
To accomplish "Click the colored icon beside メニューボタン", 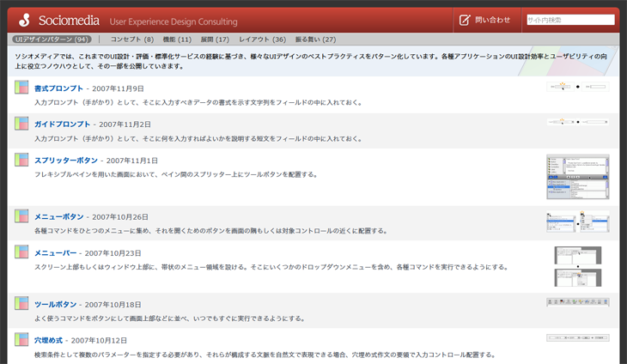I will (22, 216).
